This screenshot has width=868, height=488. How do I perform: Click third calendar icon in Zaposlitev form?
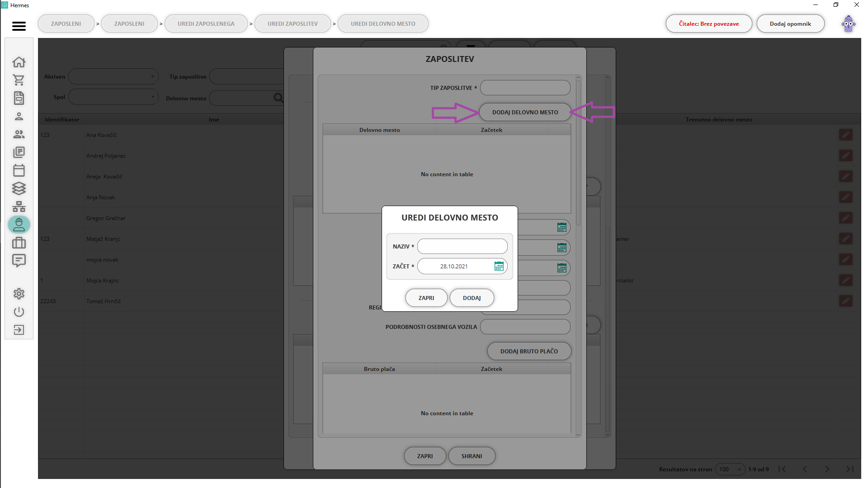tap(561, 268)
